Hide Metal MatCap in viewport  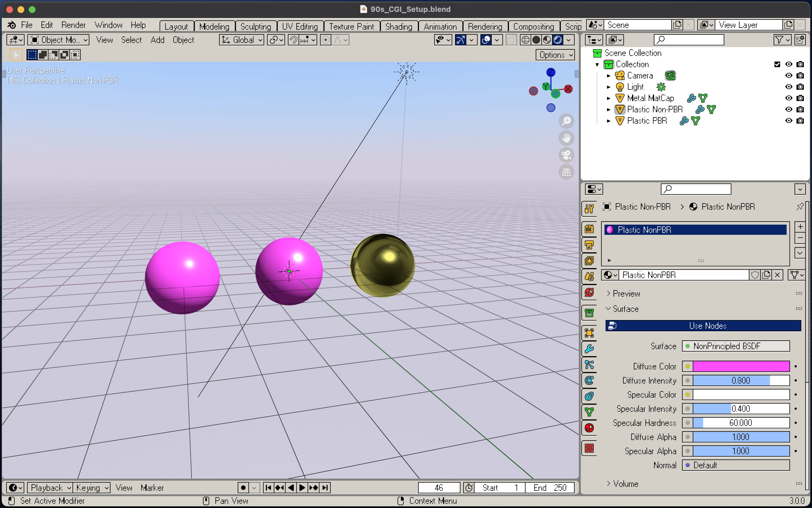click(789, 98)
